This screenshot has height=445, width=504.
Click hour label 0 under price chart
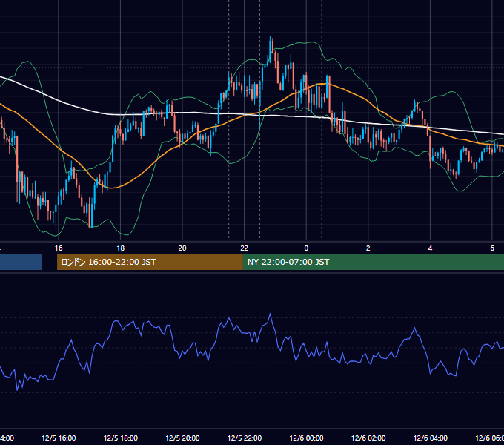click(x=306, y=248)
